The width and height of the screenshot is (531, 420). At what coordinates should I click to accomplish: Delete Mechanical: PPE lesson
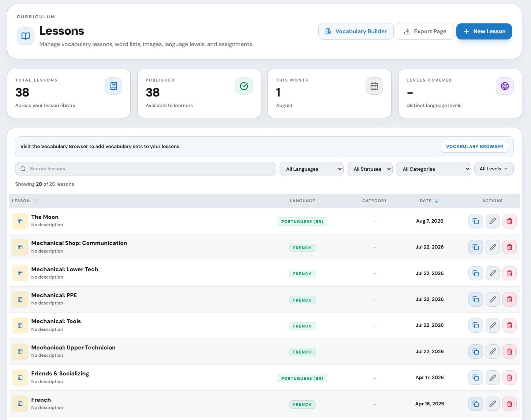coord(509,299)
